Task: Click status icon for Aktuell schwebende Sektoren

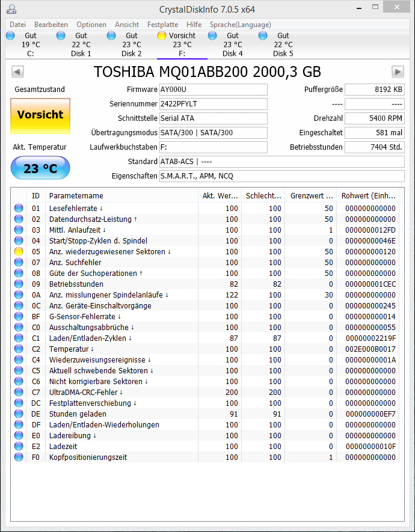Action: coord(19,370)
